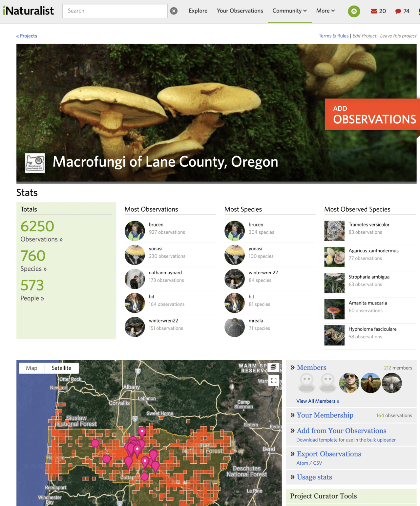This screenshot has height=506, width=420.
Task: Open bit's name in Most Species
Action: (251, 297)
